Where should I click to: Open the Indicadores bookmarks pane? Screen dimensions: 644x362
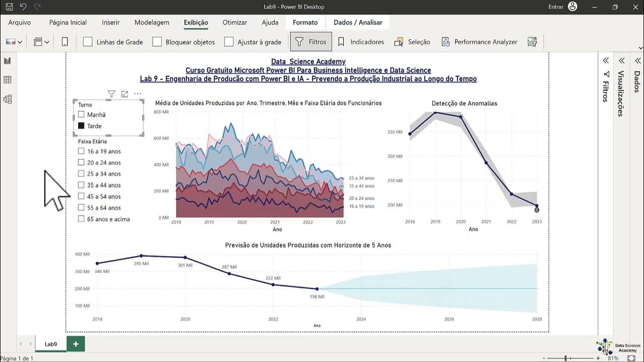coord(361,42)
